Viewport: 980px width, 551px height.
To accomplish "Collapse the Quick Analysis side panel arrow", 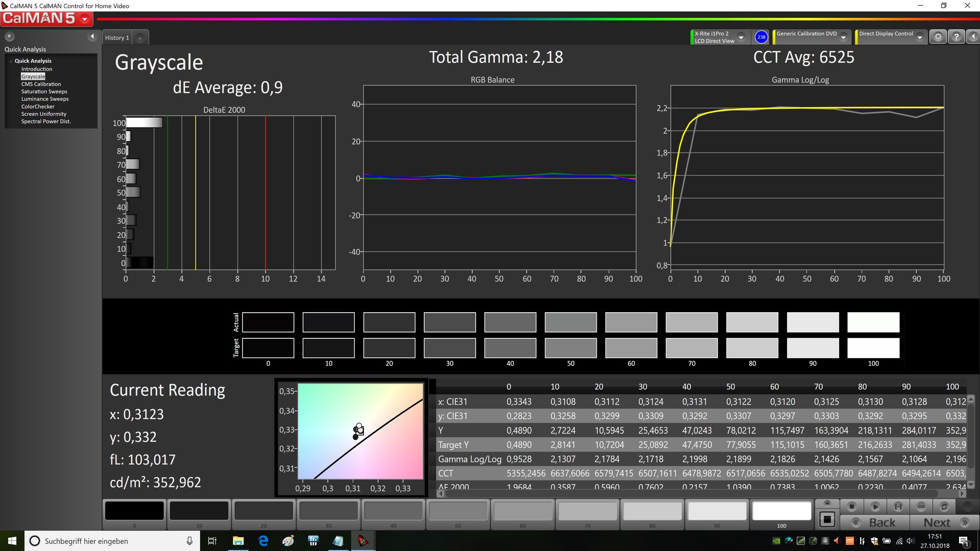I will point(92,37).
